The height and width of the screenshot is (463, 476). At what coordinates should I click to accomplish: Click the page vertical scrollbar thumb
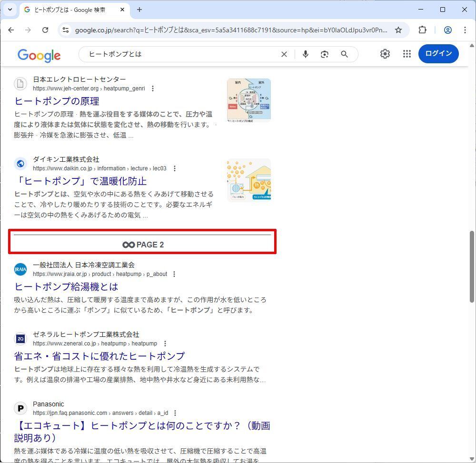[472, 266]
